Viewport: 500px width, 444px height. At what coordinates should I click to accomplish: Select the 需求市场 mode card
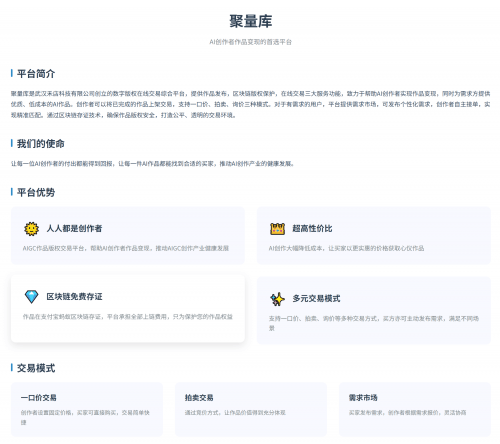[415, 409]
